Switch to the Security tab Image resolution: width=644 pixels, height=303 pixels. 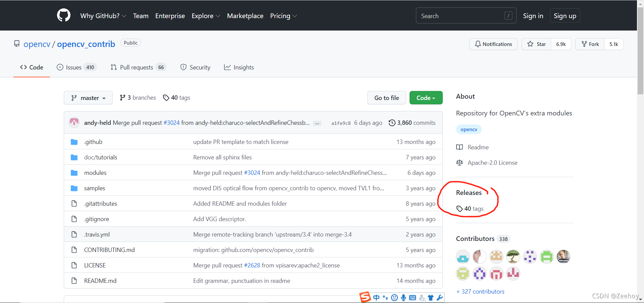click(195, 67)
